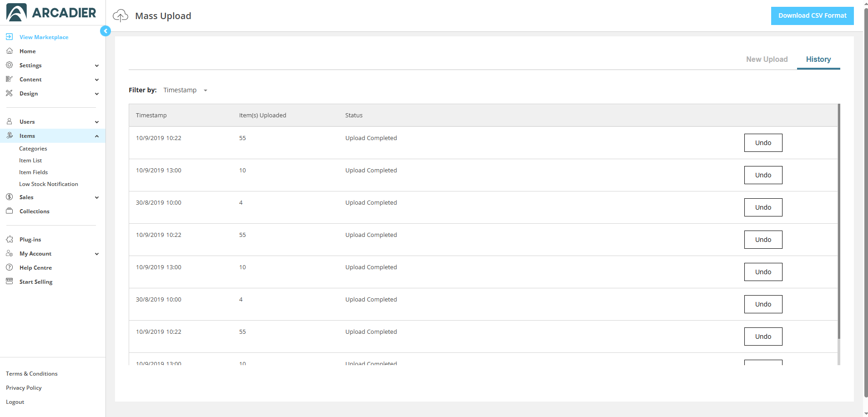The width and height of the screenshot is (868, 417).
Task: Click the History table scrollbar
Action: [x=839, y=221]
